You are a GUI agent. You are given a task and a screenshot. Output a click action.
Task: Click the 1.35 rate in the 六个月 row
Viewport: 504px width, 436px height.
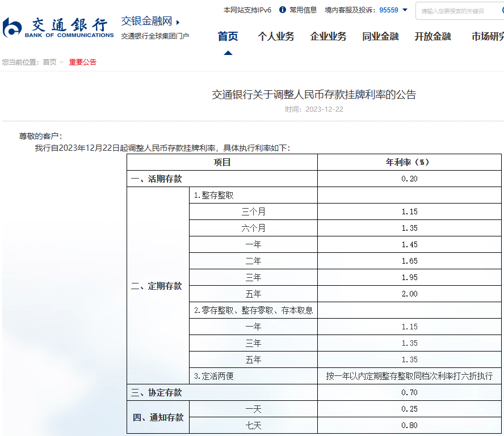point(409,228)
